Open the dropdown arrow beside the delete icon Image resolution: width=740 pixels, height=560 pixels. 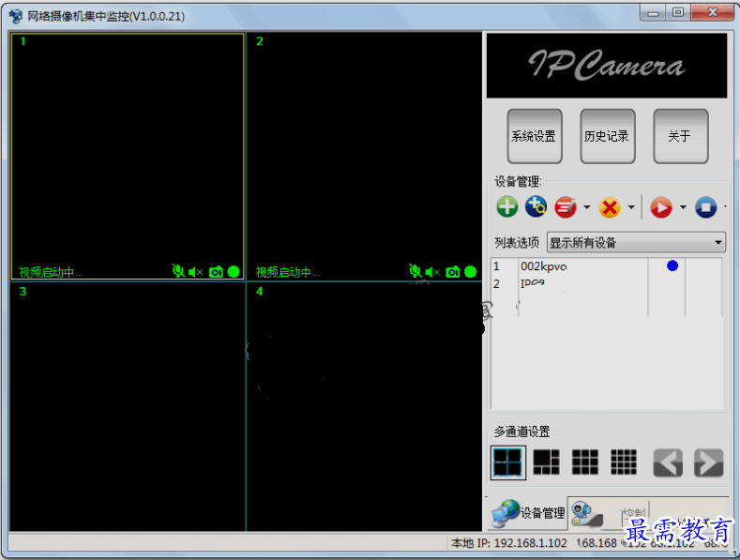(x=631, y=206)
